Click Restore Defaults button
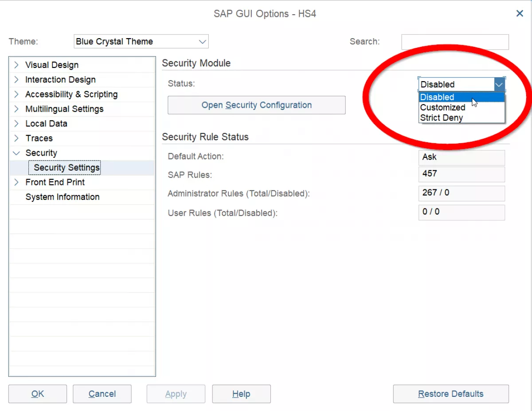The height and width of the screenshot is (411, 532). click(451, 394)
